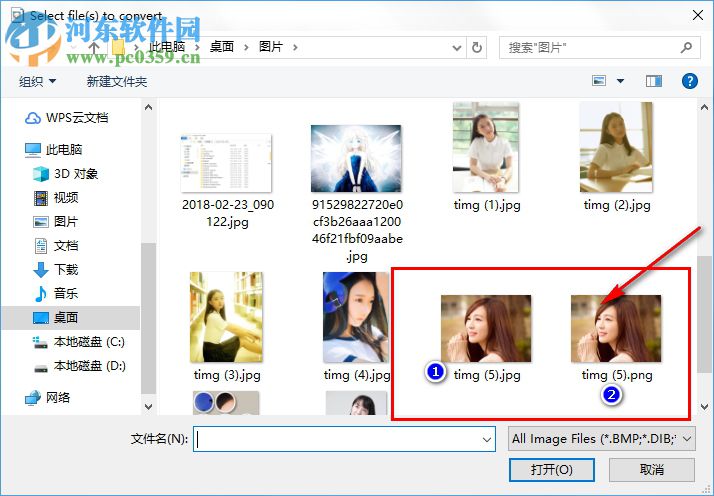Open 文档 documents icon in sidebar
The height and width of the screenshot is (496, 714).
41,246
